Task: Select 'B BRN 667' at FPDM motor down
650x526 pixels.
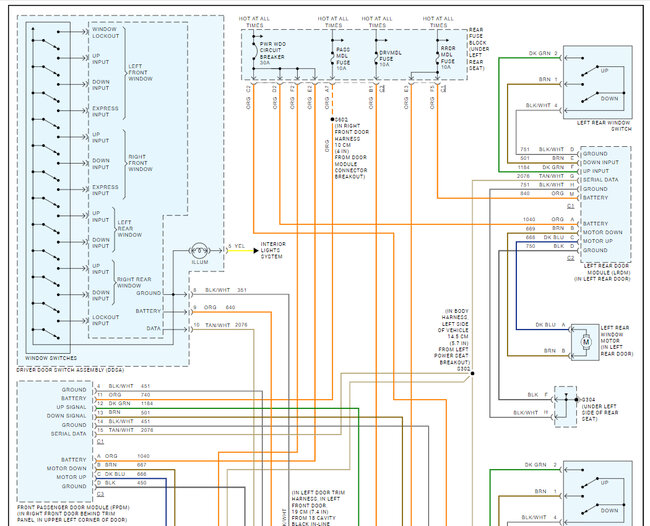Action: [122, 465]
